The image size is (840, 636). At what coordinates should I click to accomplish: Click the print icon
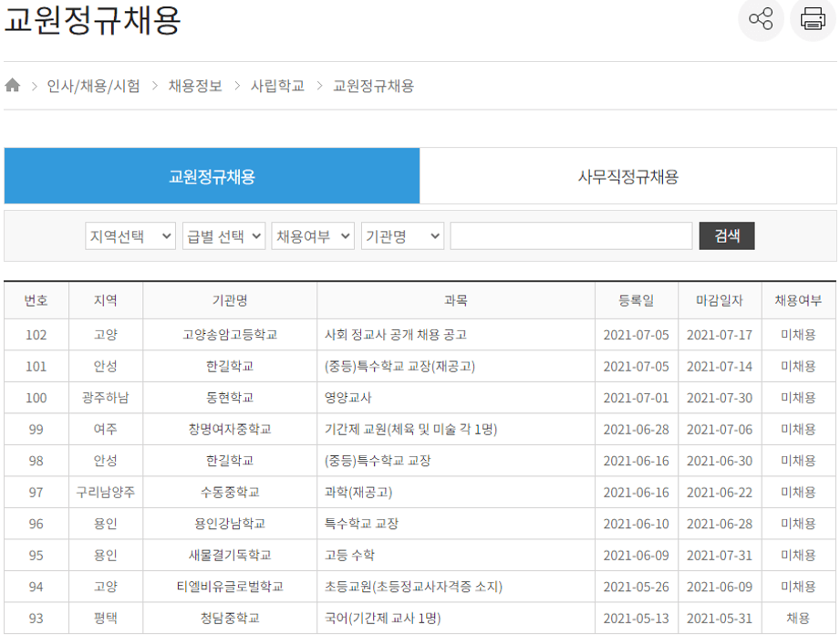coord(813,19)
